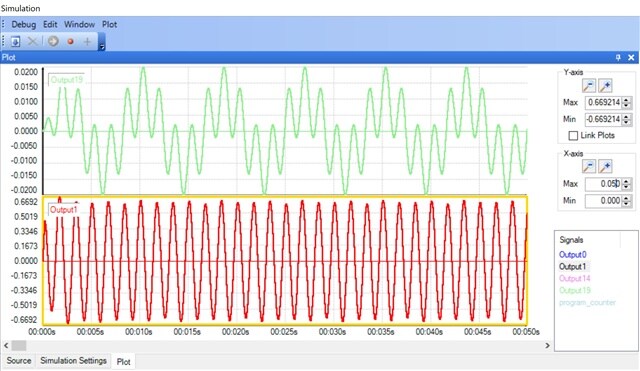This screenshot has width=640, height=371.
Task: Click the 0.0200 Y-axis tick label
Action: coord(26,72)
